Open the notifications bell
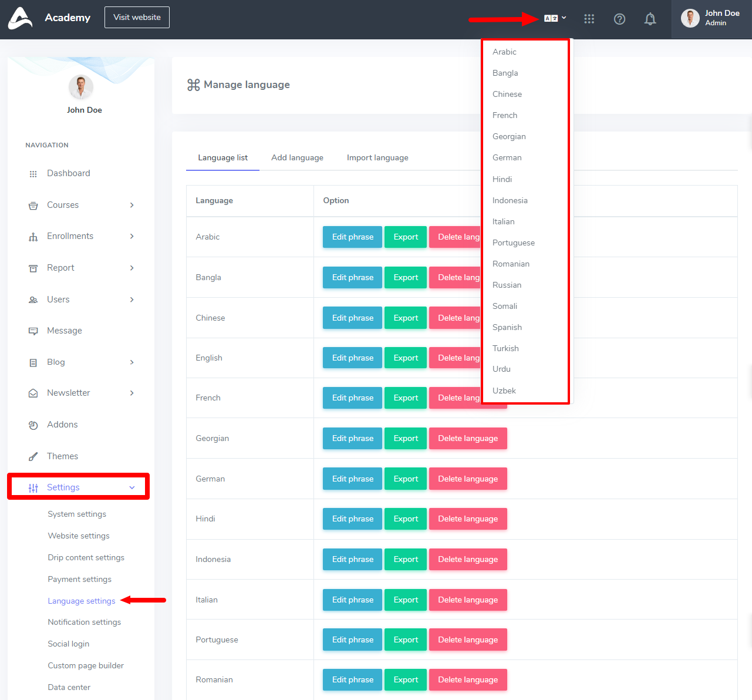 (x=650, y=19)
